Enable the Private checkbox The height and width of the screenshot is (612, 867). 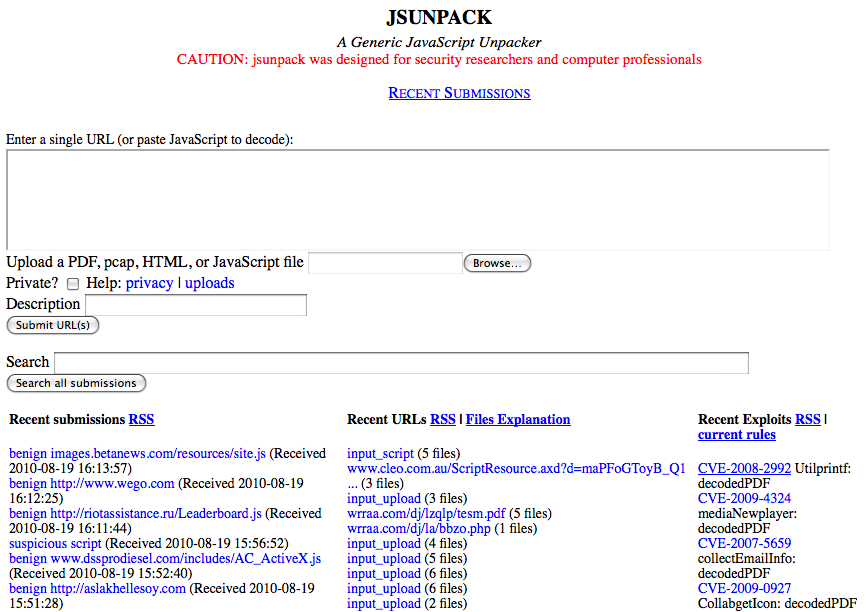pyautogui.click(x=73, y=284)
